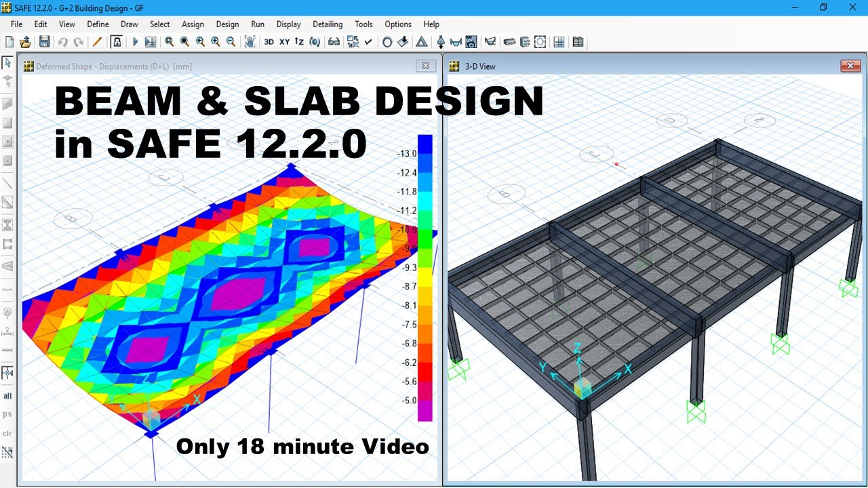Open the Run menu
This screenshot has height=488, width=868.
[x=258, y=24]
